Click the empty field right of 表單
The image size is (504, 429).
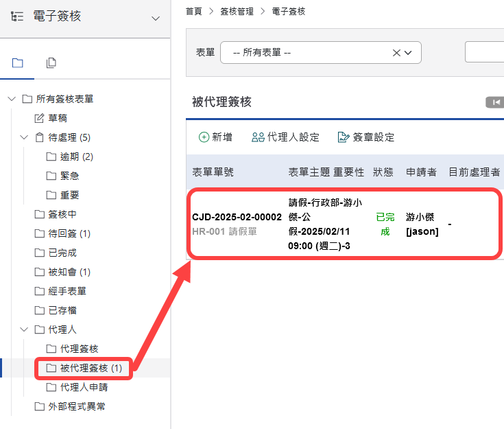tap(484, 51)
